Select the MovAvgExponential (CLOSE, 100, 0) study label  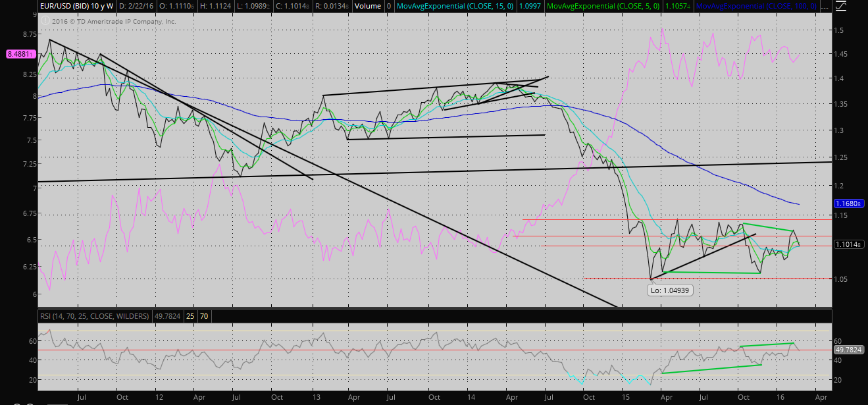pos(755,6)
